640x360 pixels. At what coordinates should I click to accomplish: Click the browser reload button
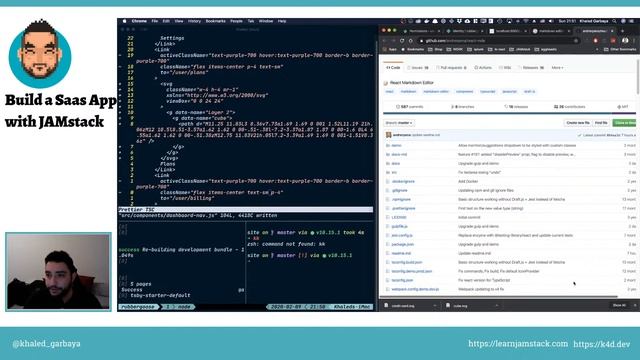click(x=402, y=41)
